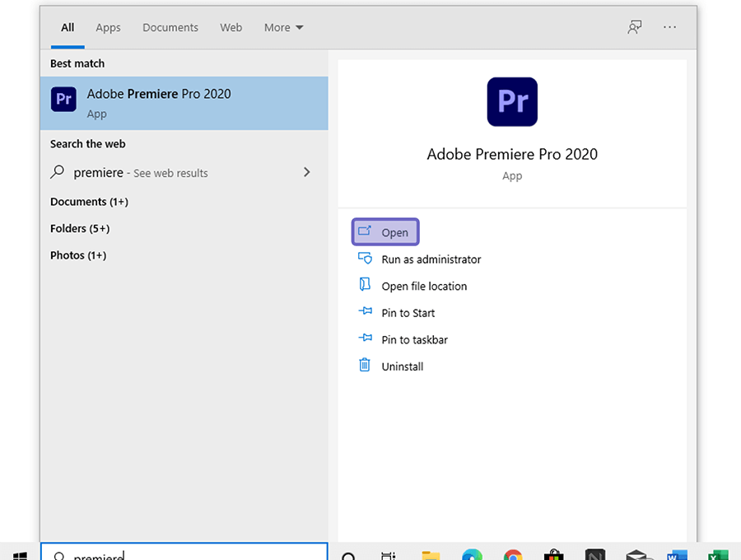Click the trash icon beside Uninstall
The image size is (741, 560).
click(365, 365)
